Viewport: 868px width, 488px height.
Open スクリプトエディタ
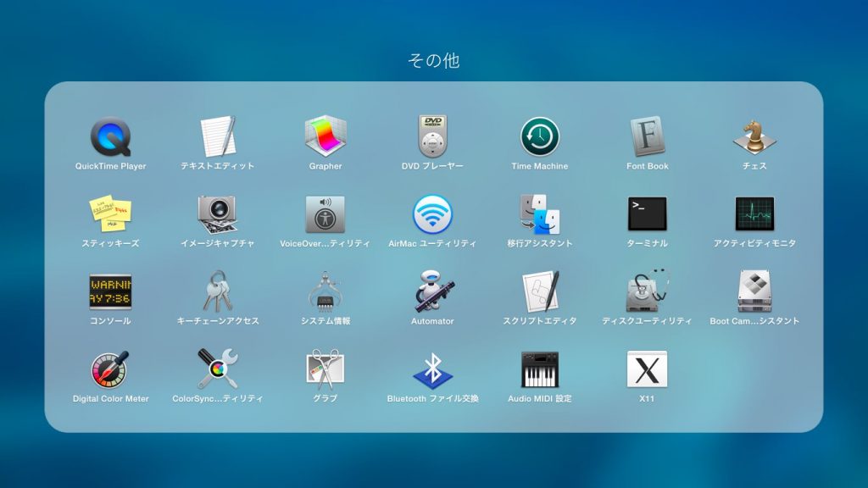[x=540, y=291]
